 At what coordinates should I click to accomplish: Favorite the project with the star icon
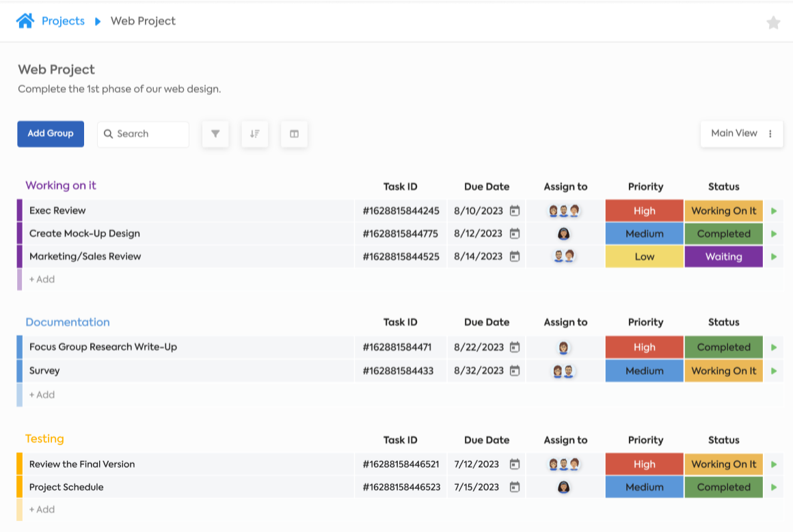[x=772, y=23]
